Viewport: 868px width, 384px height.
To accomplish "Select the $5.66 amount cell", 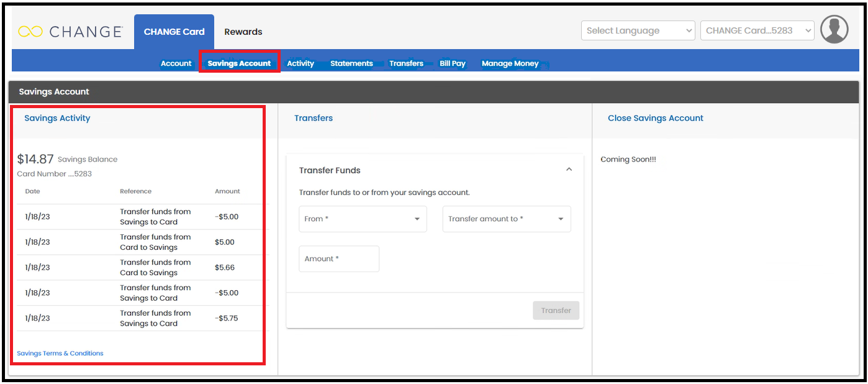I will pyautogui.click(x=225, y=267).
